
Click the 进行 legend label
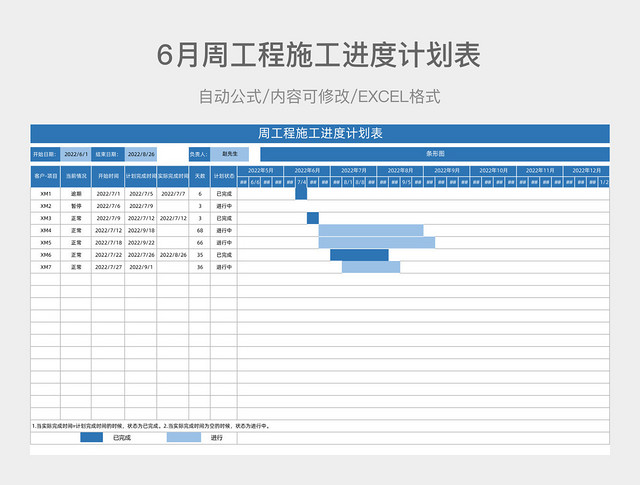tap(217, 438)
